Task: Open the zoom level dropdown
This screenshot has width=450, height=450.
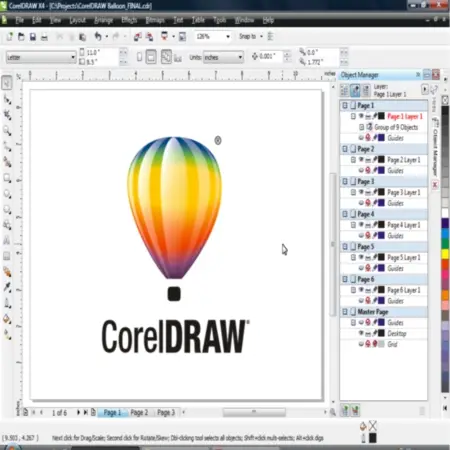Action: pyautogui.click(x=228, y=37)
